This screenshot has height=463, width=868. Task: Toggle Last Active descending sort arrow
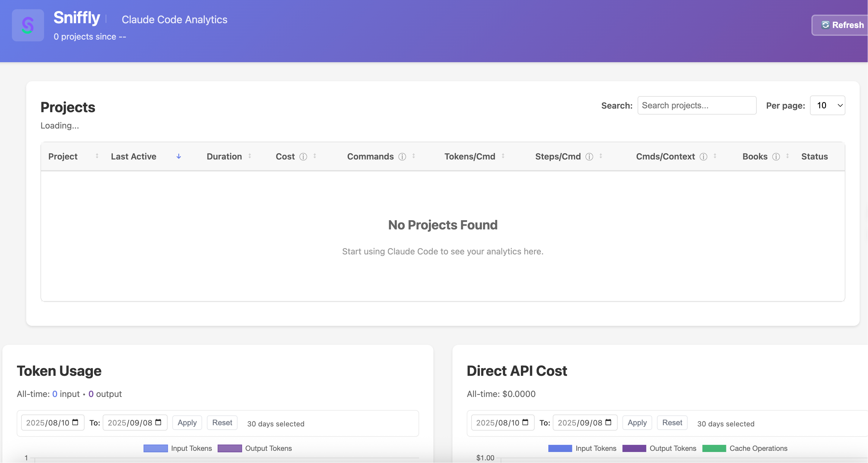[179, 156]
